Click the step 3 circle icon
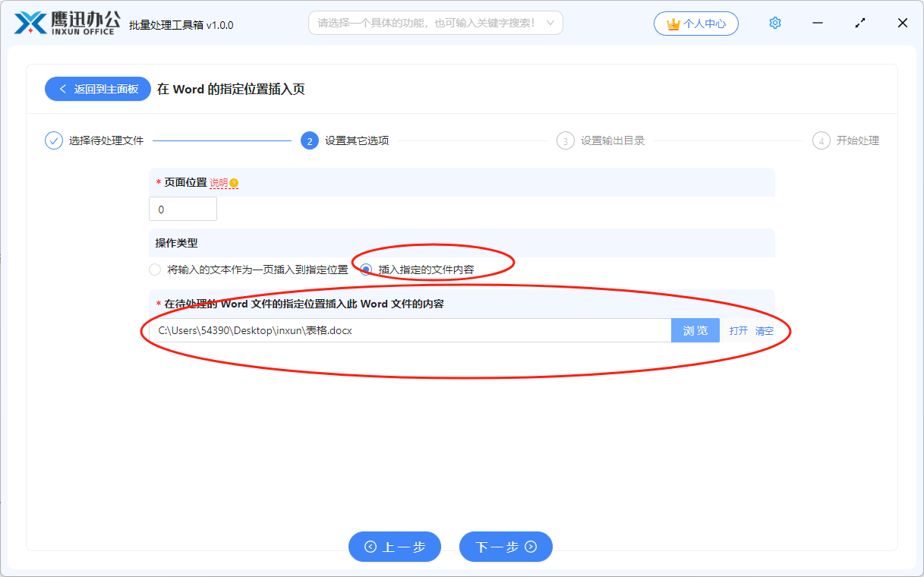 (x=565, y=140)
